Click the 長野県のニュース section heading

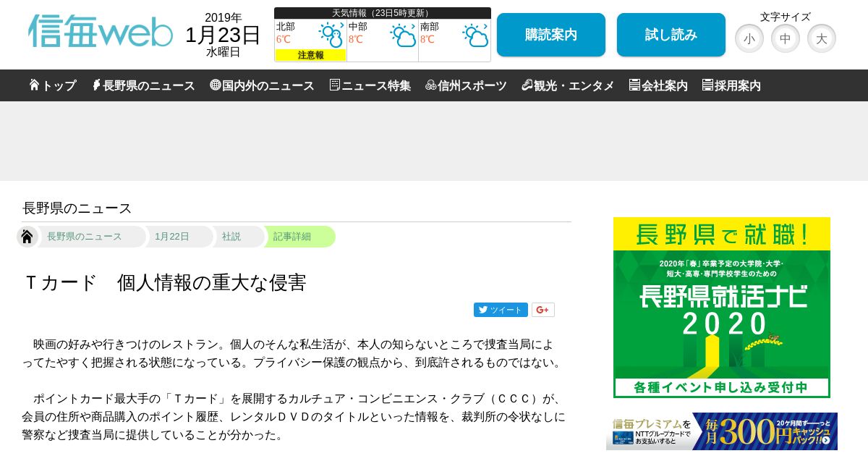[x=77, y=208]
